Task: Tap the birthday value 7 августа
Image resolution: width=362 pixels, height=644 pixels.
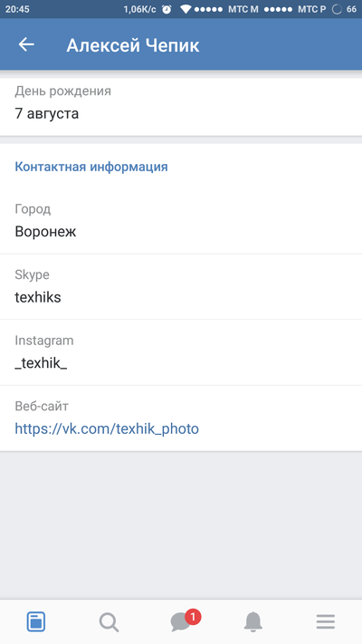Action: click(46, 113)
